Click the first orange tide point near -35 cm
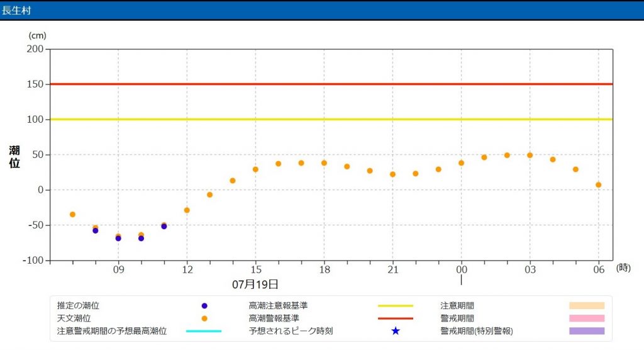 point(73,215)
